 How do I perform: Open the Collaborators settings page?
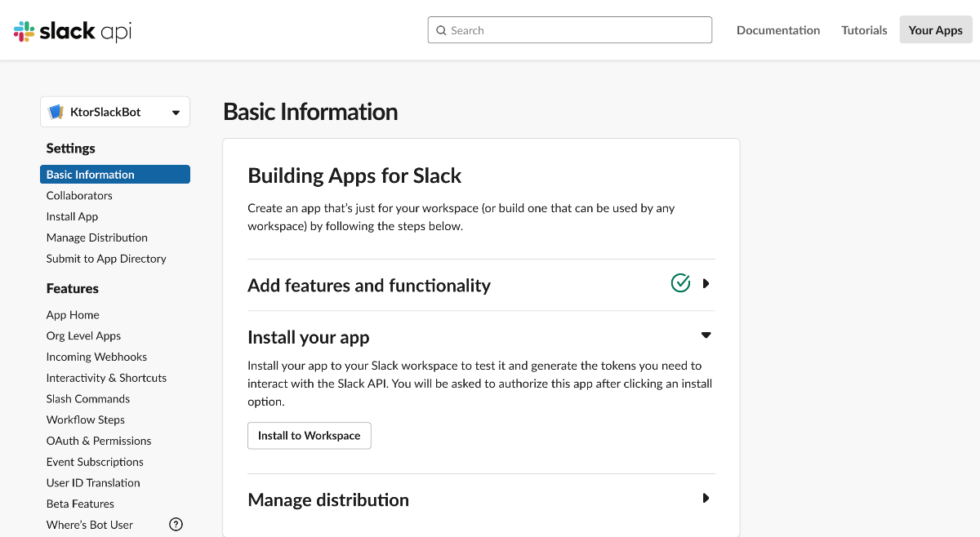pyautogui.click(x=79, y=196)
